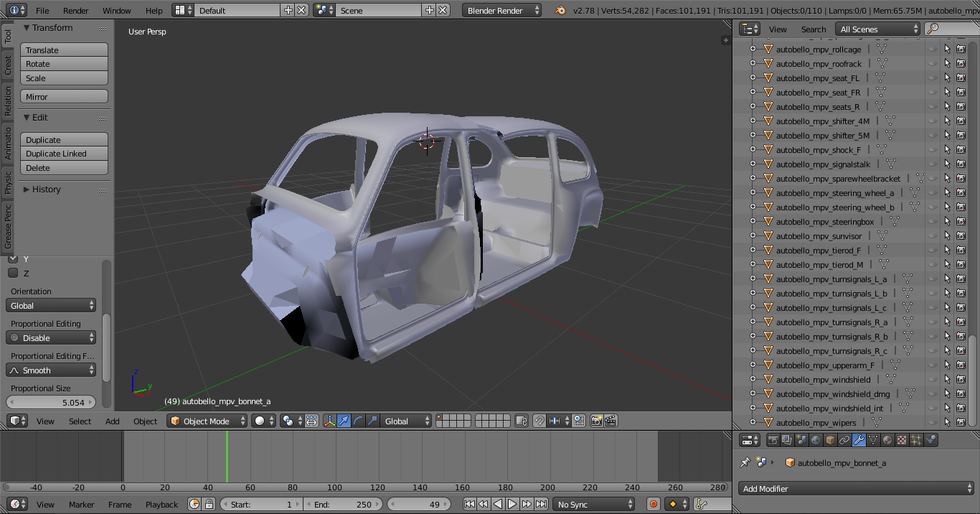Open the Material properties tab (sphere icon)
This screenshot has width=980, height=514.
(887, 440)
